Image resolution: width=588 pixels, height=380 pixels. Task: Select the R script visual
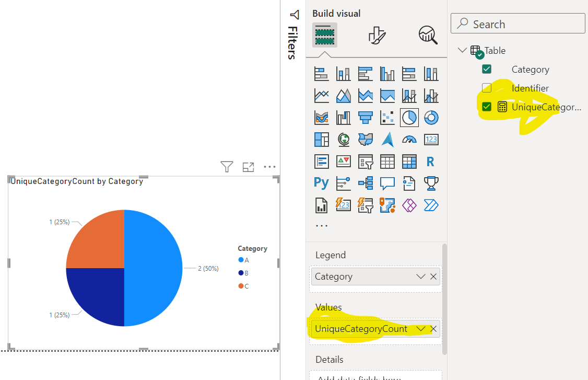tap(430, 162)
